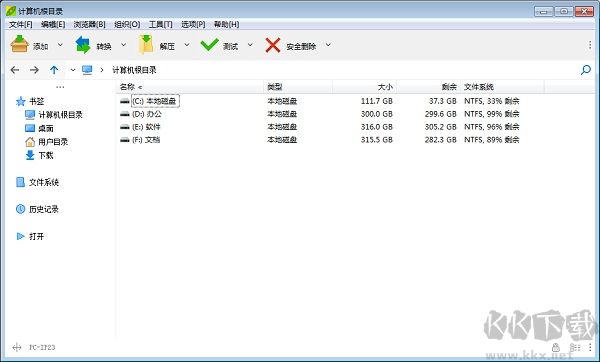
Task: Sort by the 名称 column header
Action: (x=190, y=87)
